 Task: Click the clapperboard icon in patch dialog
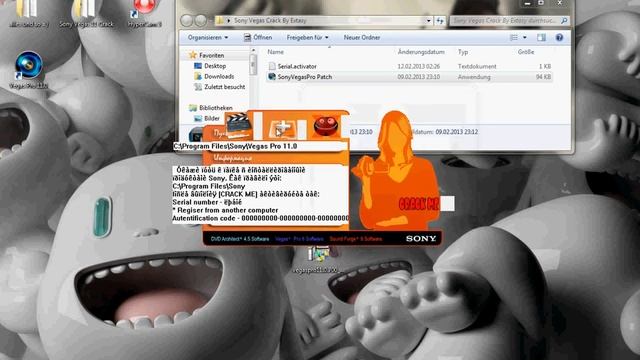tap(238, 124)
